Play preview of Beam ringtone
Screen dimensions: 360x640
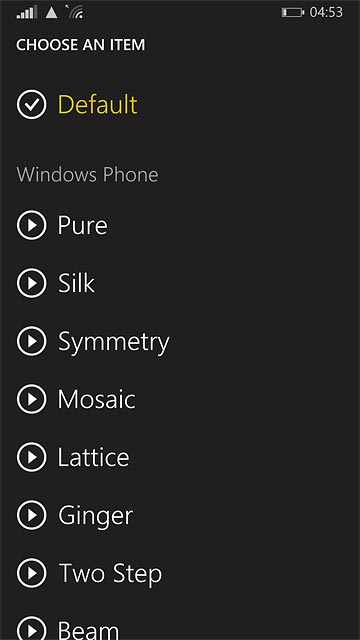(31, 629)
